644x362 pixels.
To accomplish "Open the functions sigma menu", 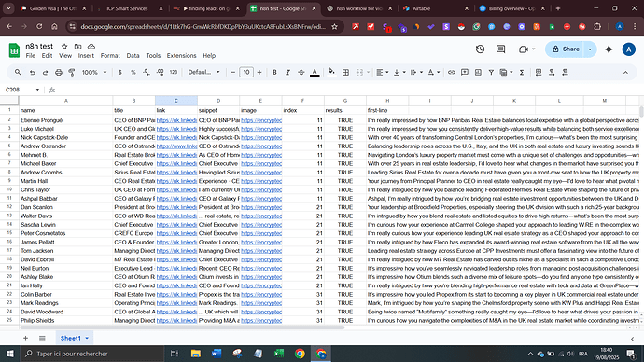I will pyautogui.click(x=522, y=72).
